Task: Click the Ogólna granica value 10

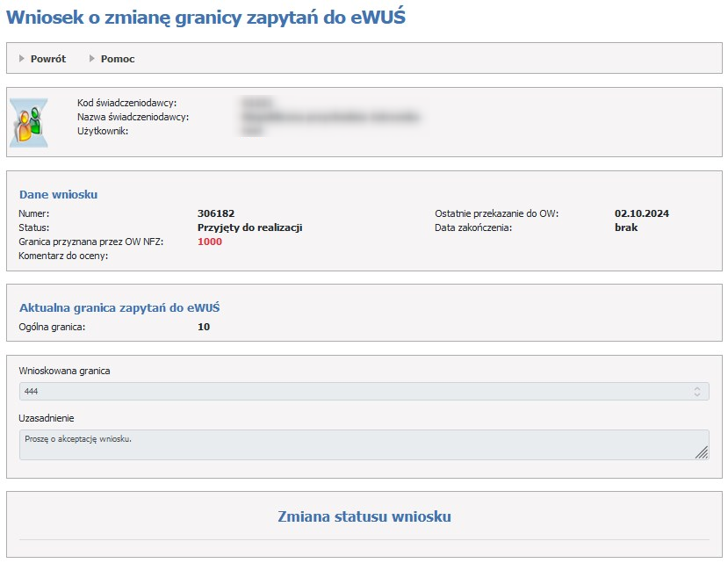Action: (204, 327)
